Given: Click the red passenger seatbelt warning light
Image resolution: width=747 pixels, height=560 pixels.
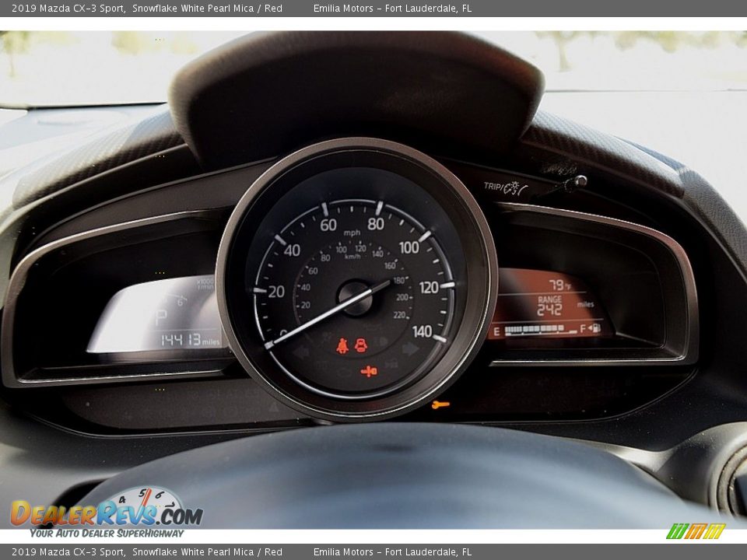Looking at the screenshot, I should (361, 345).
